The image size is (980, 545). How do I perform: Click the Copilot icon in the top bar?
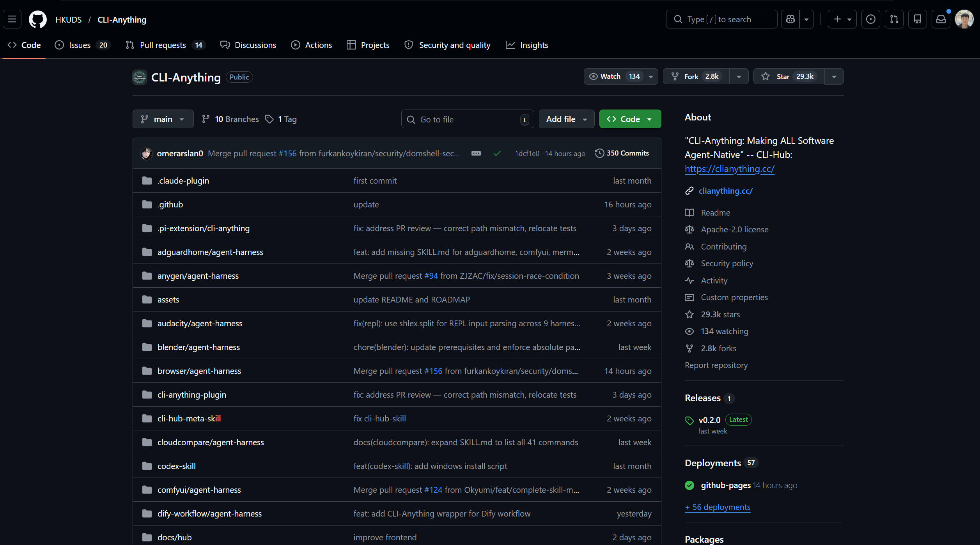point(790,19)
